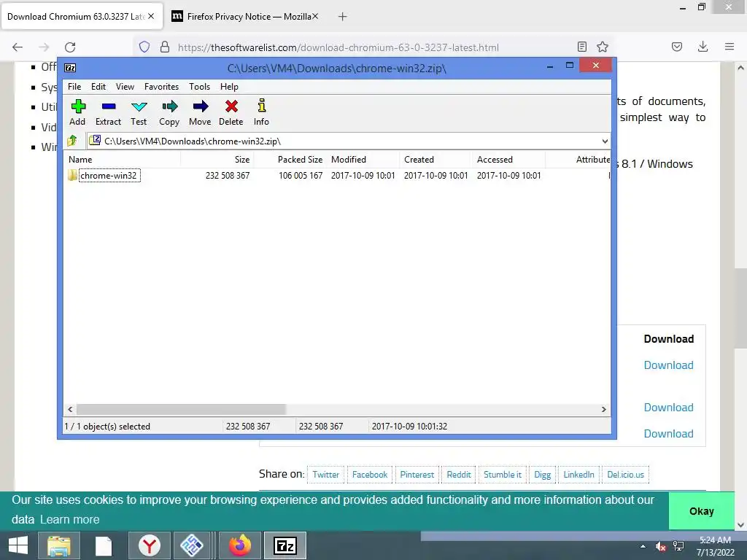This screenshot has width=747, height=560.
Task: Open the File menu in 7-Zip
Action: pyautogui.click(x=74, y=87)
